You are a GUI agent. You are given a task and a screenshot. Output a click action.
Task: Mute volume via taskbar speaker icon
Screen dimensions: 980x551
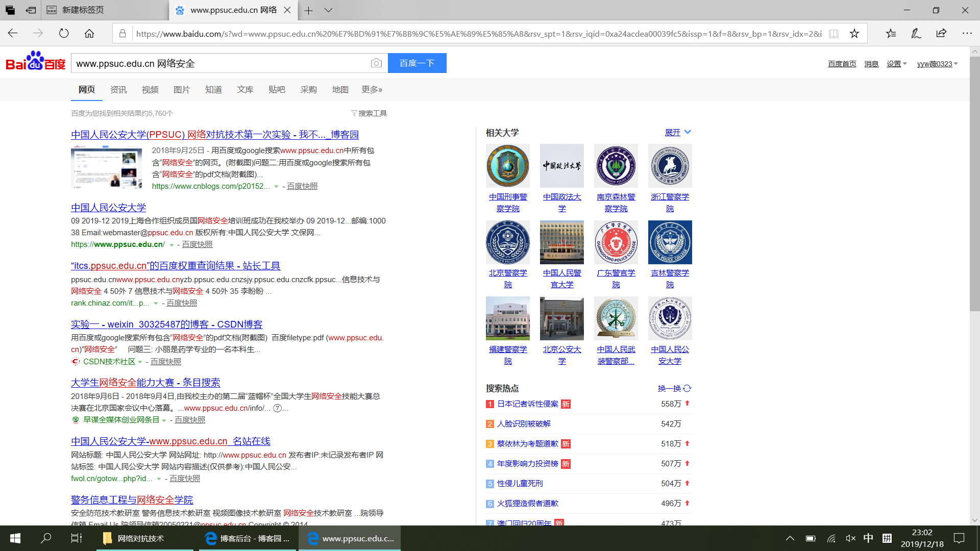coord(850,538)
